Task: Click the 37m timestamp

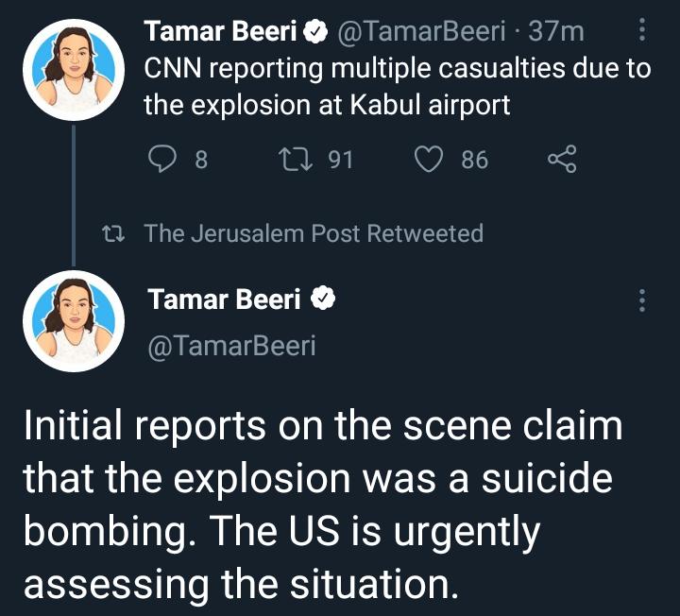Action: [556, 32]
